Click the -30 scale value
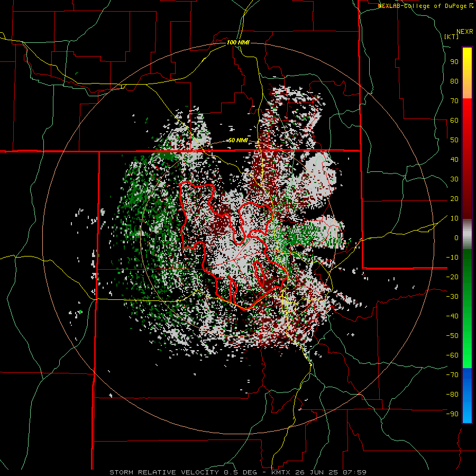 [x=452, y=297]
